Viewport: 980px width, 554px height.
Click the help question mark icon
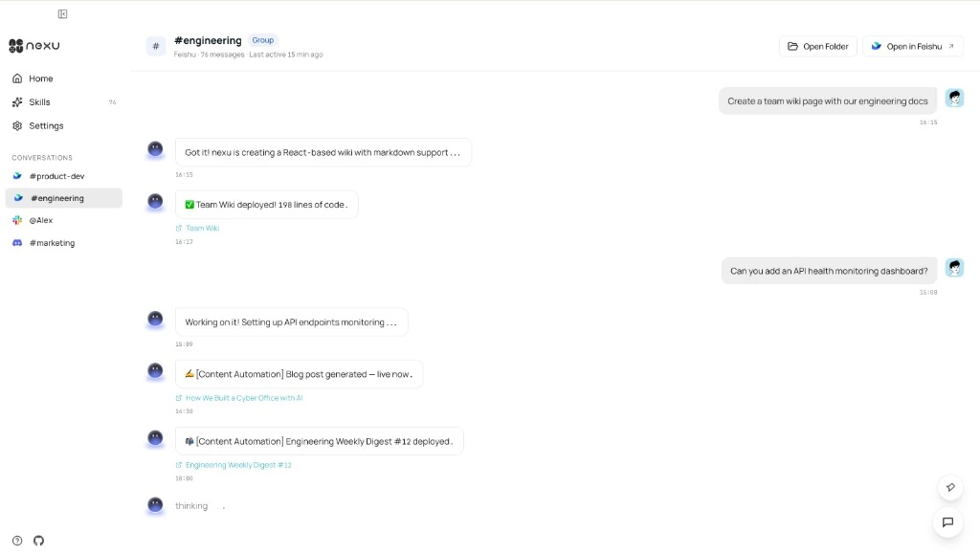(x=17, y=541)
